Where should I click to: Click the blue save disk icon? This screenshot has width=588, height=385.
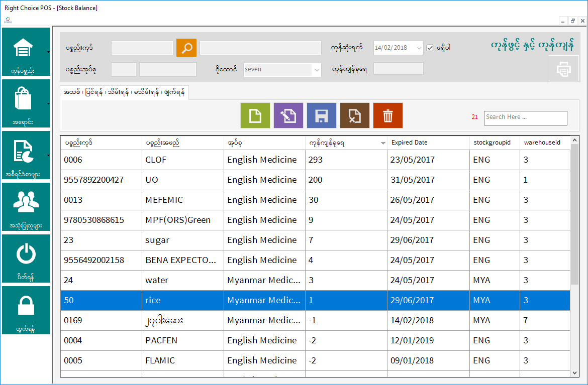click(322, 116)
